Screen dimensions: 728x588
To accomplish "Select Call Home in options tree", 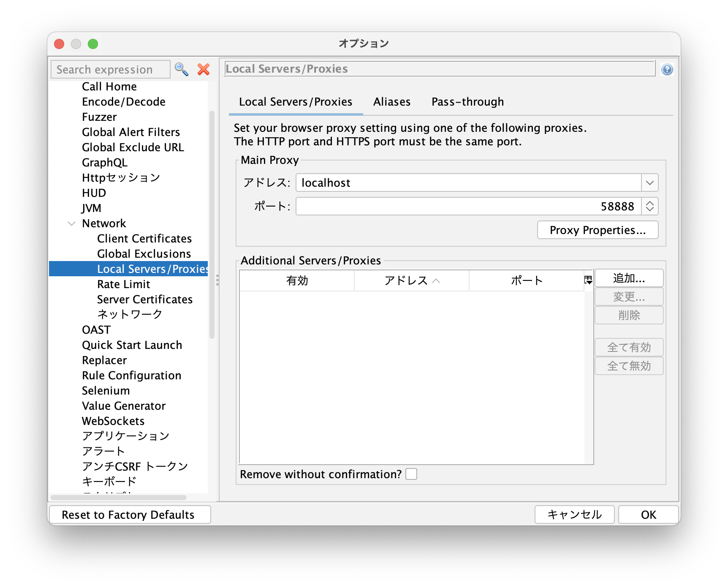I will (109, 87).
